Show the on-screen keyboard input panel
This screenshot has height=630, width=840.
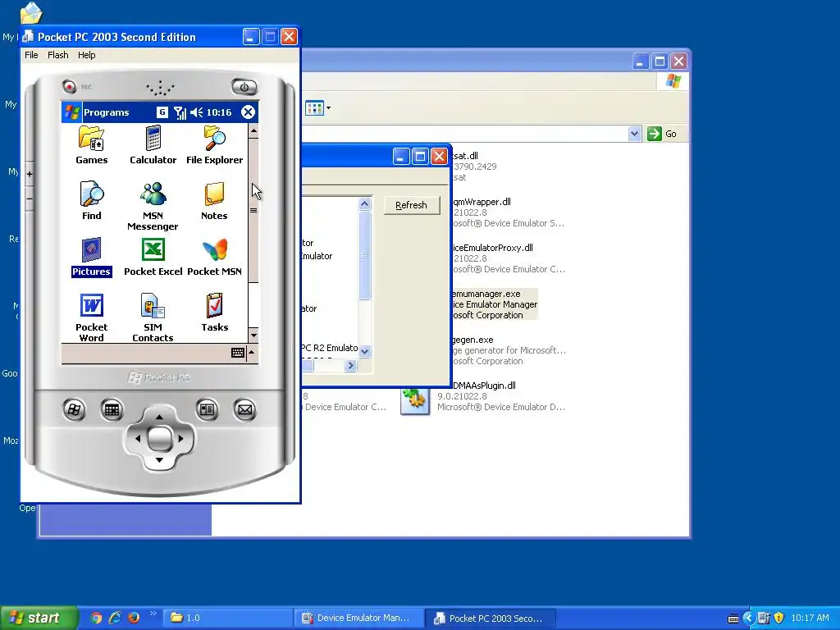[238, 353]
